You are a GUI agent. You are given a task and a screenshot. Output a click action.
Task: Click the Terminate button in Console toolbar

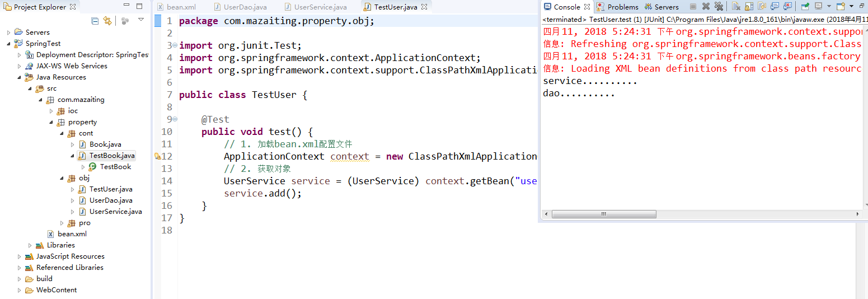693,6
